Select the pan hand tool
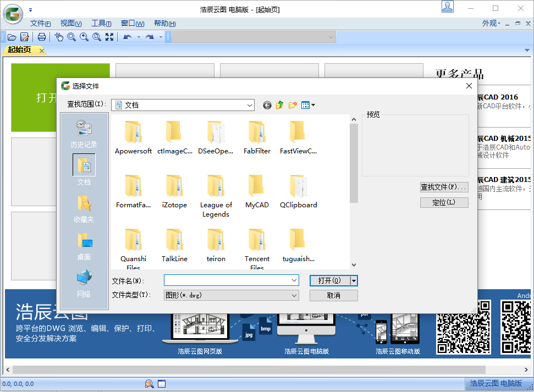Image resolution: width=534 pixels, height=392 pixels. [59, 37]
